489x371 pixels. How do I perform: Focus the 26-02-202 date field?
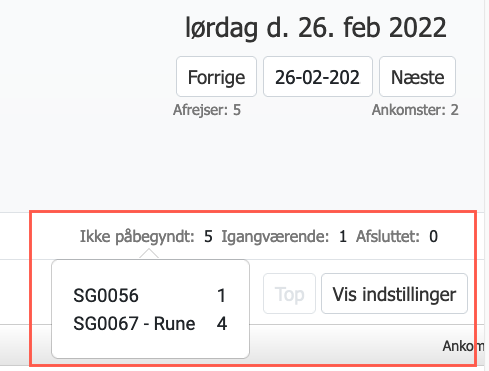(318, 77)
